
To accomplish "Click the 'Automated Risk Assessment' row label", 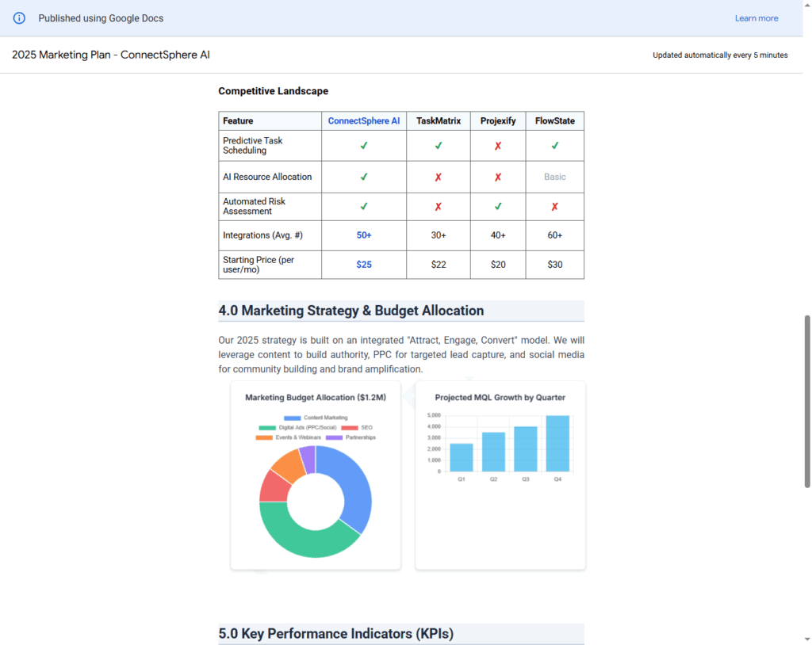I will click(x=254, y=206).
